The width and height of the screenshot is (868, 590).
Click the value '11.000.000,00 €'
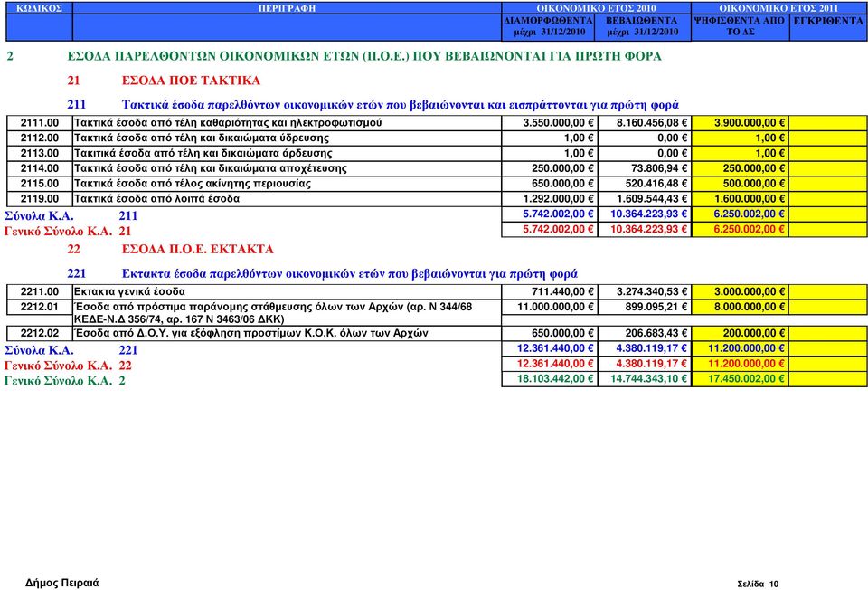tap(555, 307)
